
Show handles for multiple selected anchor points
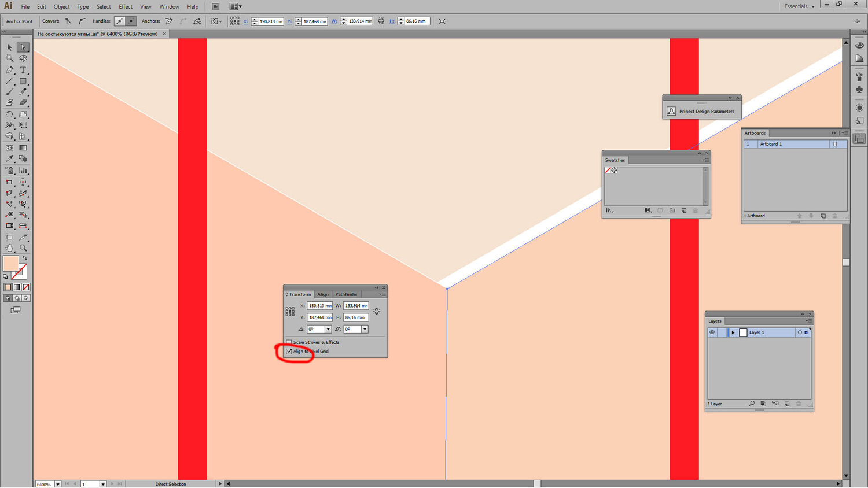[119, 21]
